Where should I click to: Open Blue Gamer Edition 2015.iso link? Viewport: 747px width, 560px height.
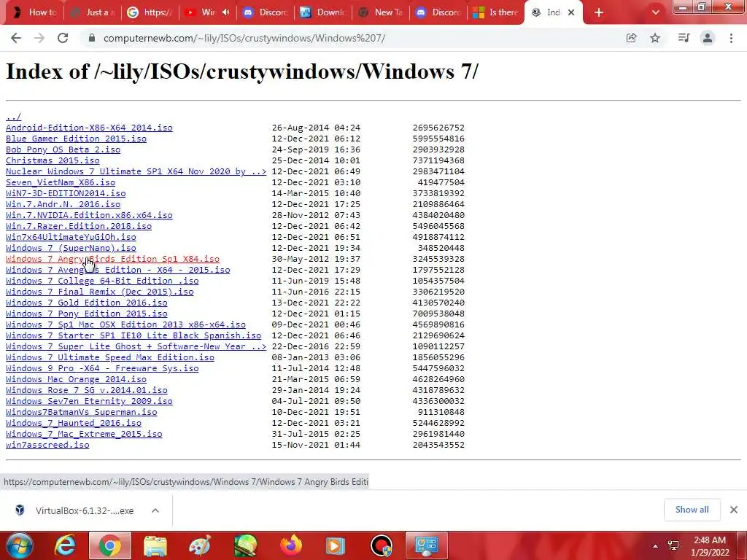76,139
